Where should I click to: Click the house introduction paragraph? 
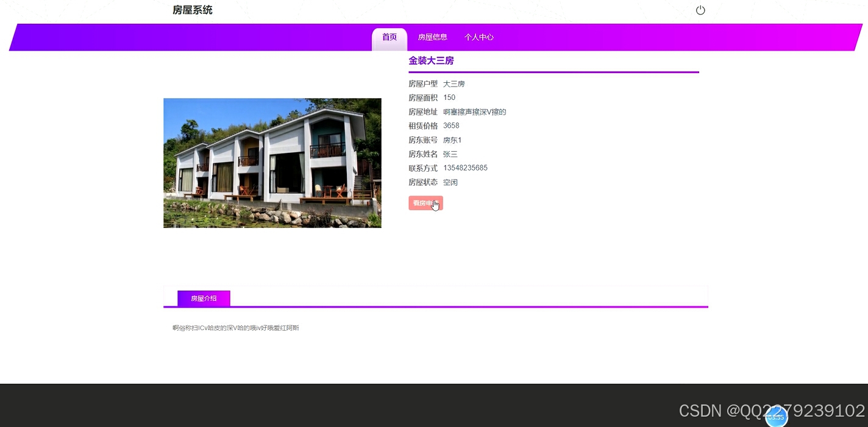coord(235,328)
